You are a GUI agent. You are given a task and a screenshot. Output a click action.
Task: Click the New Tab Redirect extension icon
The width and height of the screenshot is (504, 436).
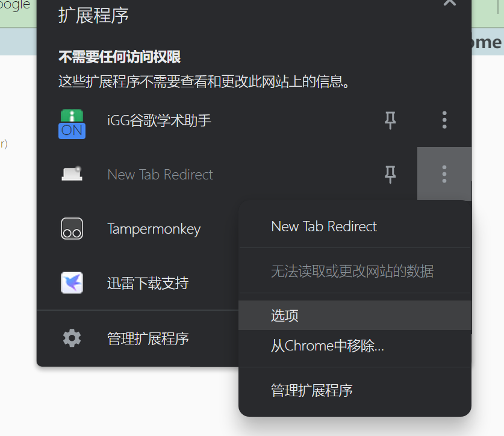click(72, 174)
